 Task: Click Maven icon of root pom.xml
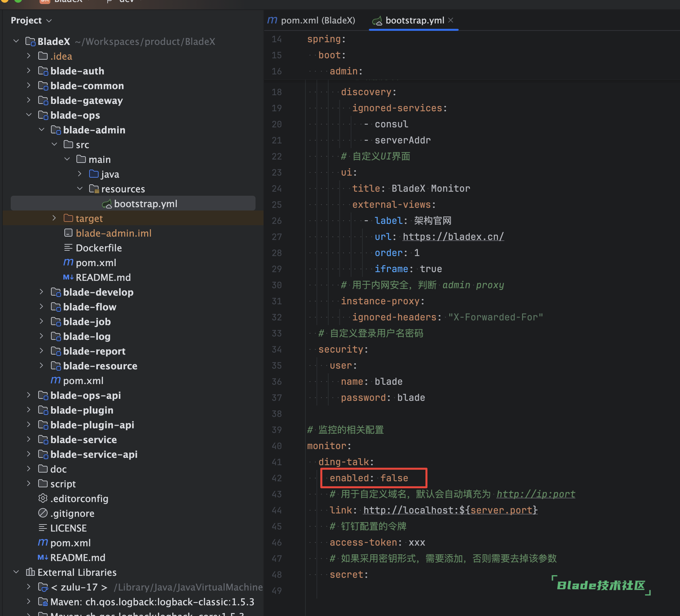tap(43, 543)
